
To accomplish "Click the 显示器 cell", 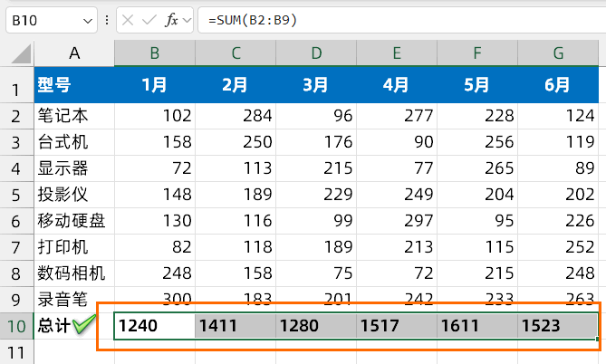I will click(x=74, y=168).
